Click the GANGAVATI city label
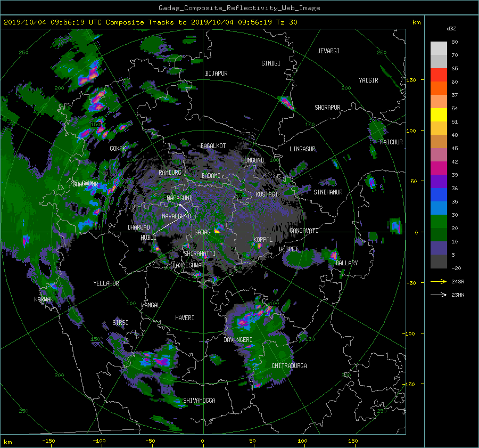Screen dimensions: 479x448 [304, 230]
